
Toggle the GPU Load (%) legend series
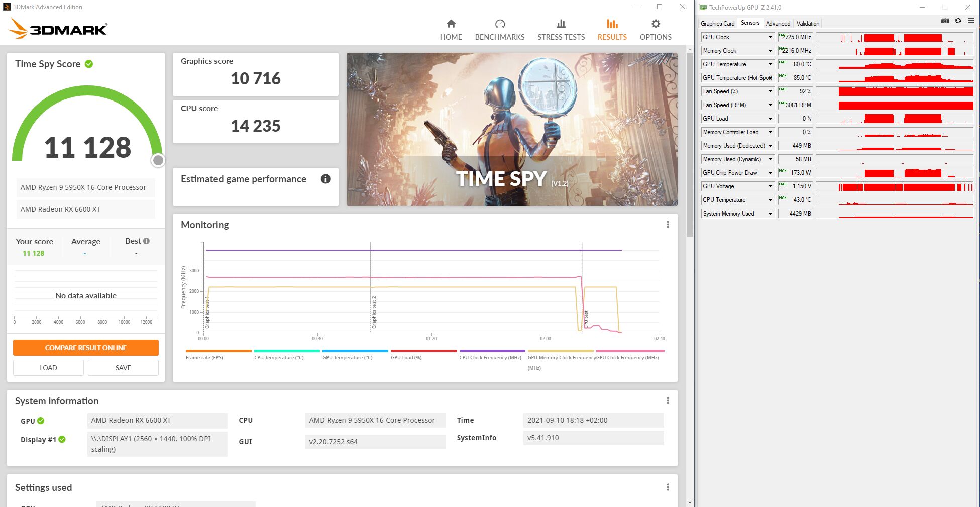(423, 354)
